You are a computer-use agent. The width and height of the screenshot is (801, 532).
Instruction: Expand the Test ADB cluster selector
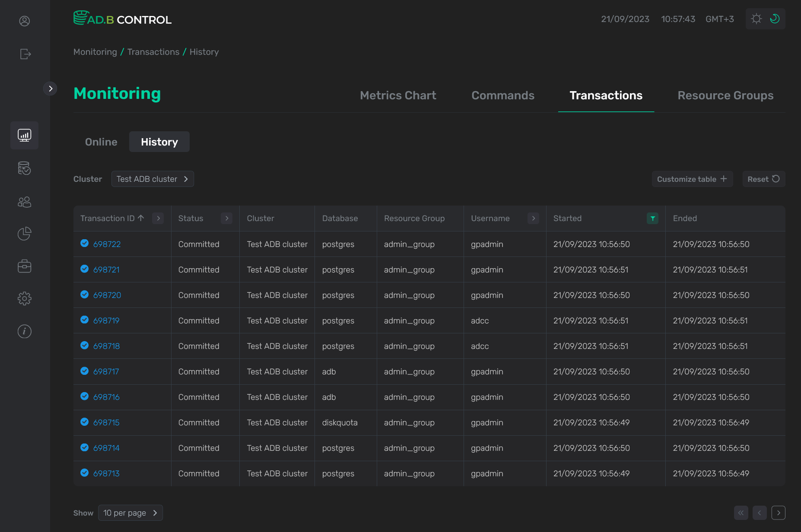(152, 179)
